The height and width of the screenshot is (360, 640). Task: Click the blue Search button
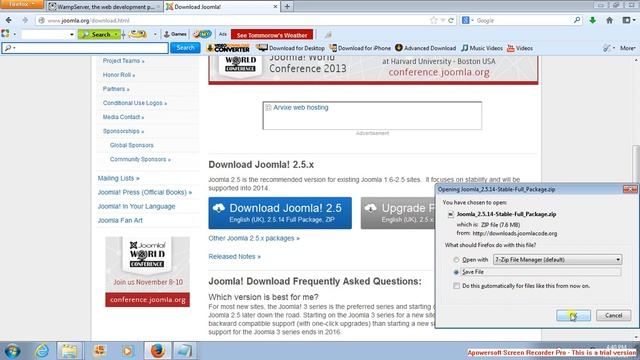tap(185, 48)
